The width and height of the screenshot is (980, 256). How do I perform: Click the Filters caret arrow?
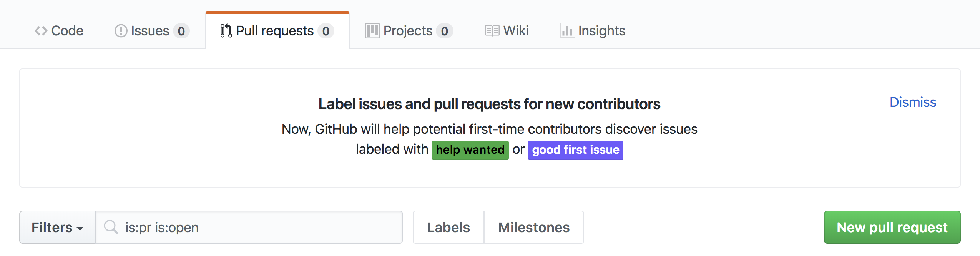pyautogui.click(x=80, y=228)
